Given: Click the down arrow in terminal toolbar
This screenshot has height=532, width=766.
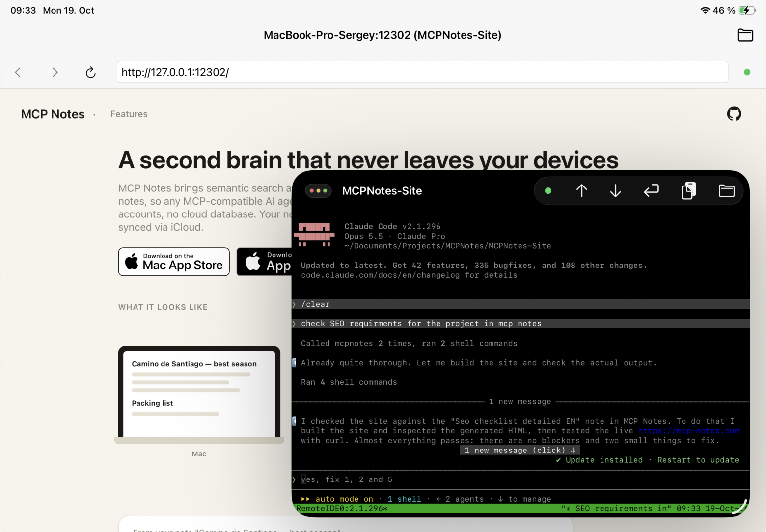Looking at the screenshot, I should (x=615, y=190).
